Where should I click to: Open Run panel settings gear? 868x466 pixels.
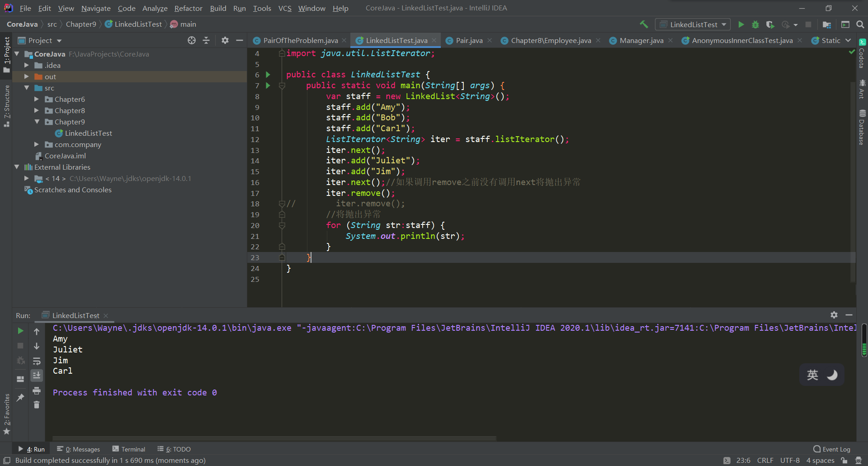(834, 315)
